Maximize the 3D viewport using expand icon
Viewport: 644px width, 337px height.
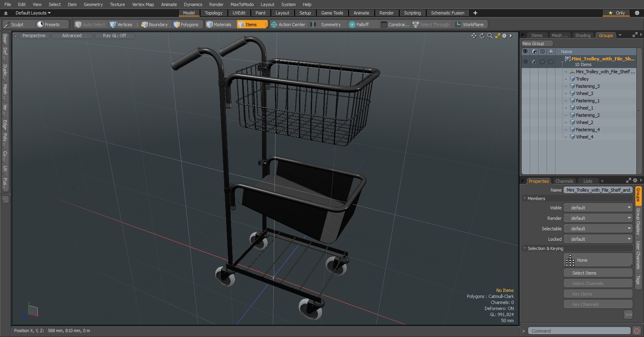pos(497,36)
